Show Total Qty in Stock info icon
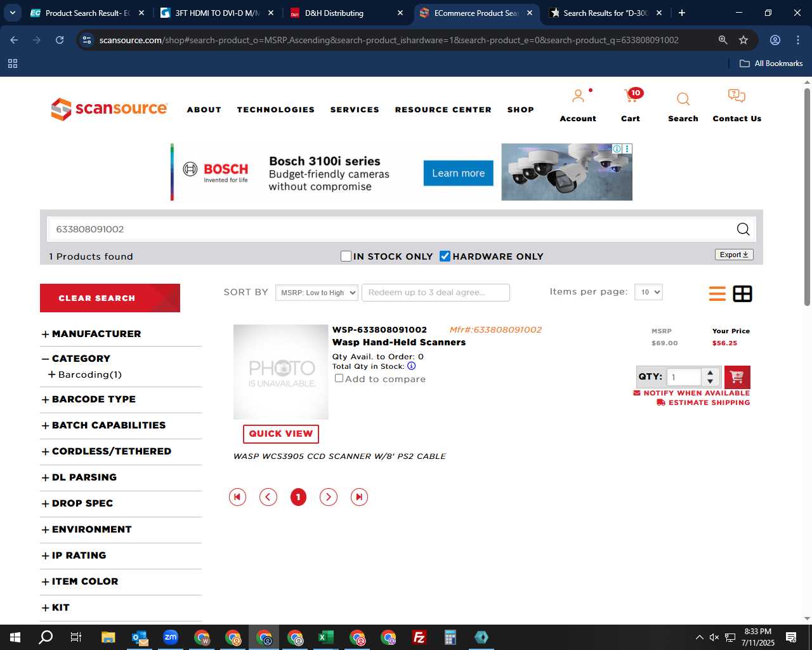The width and height of the screenshot is (812, 650). point(411,366)
